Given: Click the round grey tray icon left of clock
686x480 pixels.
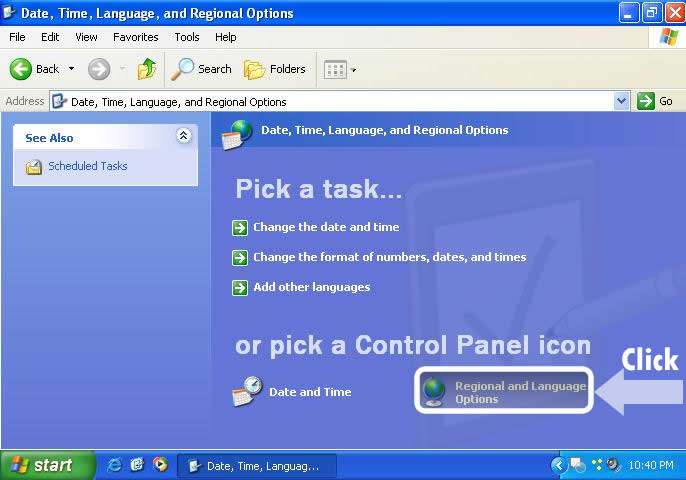Looking at the screenshot, I should [x=613, y=464].
